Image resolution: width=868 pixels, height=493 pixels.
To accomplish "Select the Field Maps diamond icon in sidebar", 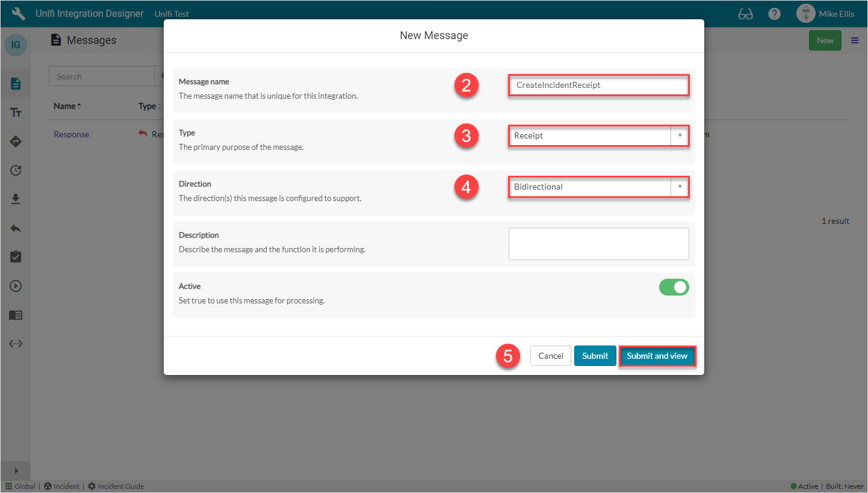I will 16,141.
